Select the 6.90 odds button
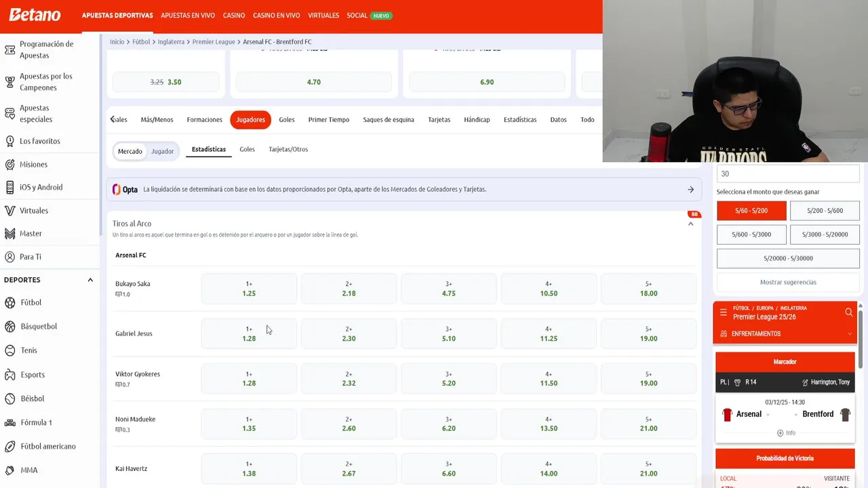The width and height of the screenshot is (868, 488). (487, 82)
